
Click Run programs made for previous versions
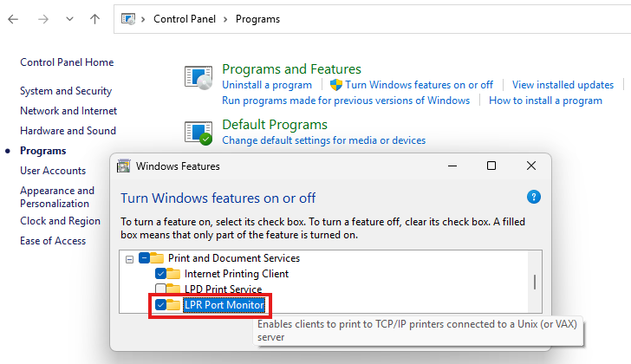pos(346,101)
